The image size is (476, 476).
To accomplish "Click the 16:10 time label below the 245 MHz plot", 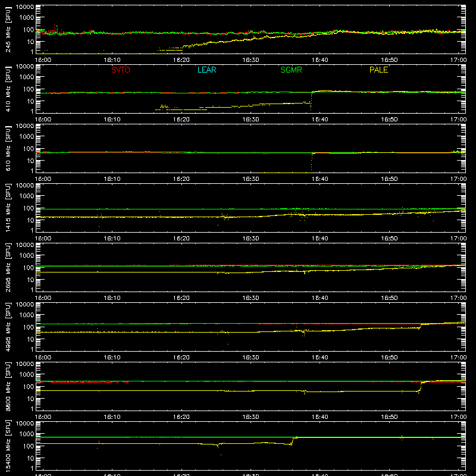I will pos(112,60).
